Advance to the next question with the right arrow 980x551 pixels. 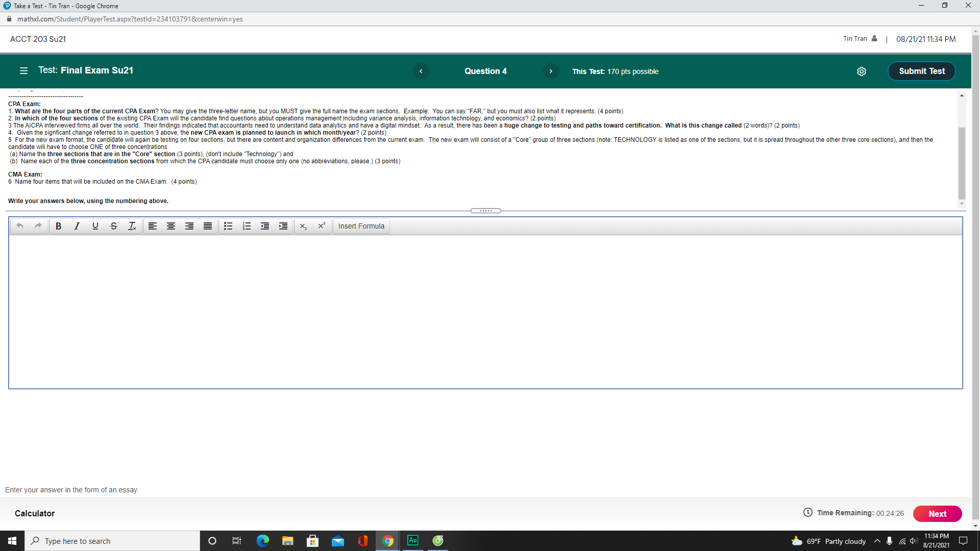pyautogui.click(x=551, y=71)
